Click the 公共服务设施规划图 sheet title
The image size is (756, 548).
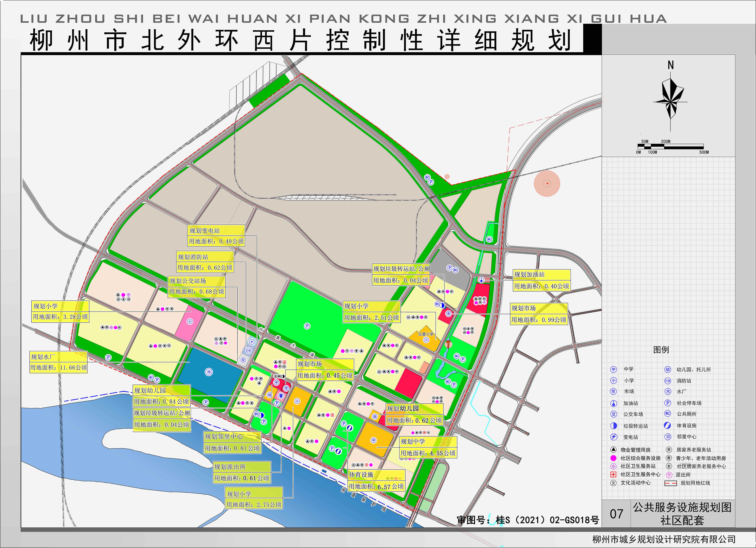point(682,507)
